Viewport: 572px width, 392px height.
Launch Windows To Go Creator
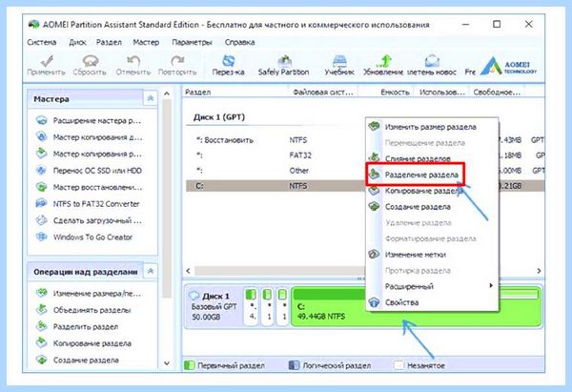84,237
